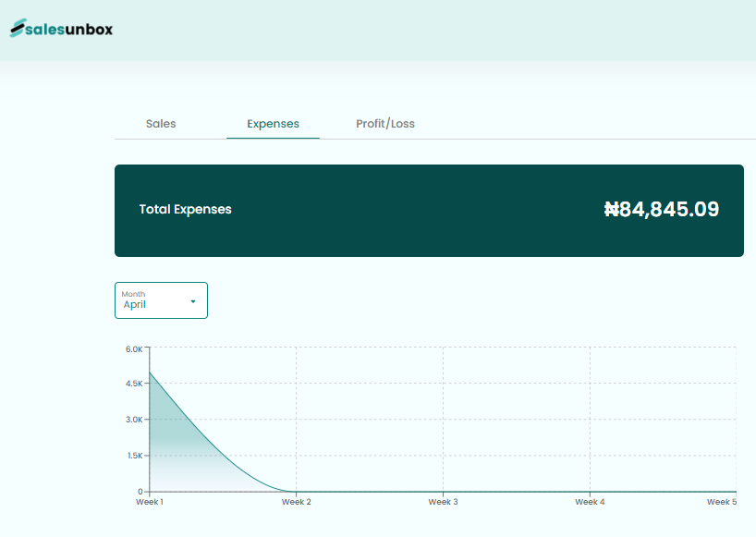
Task: Click the April month selection field
Action: [148, 304]
